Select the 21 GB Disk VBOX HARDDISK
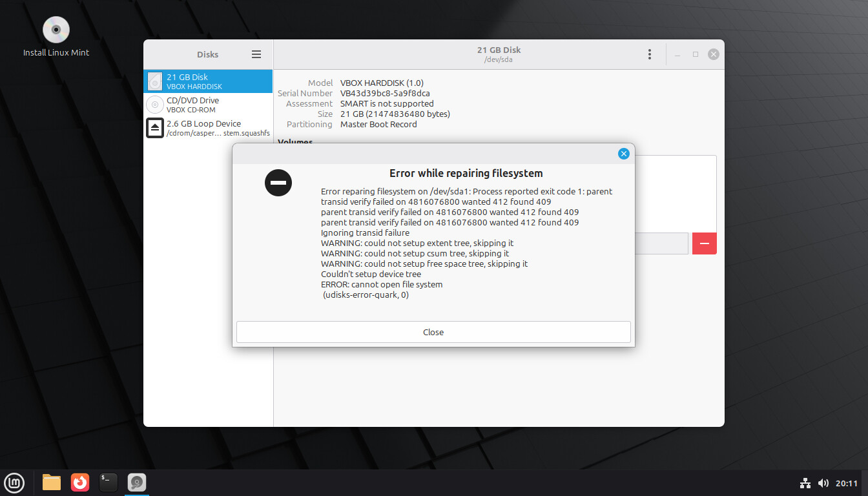Viewport: 868px width, 496px height. click(x=208, y=81)
